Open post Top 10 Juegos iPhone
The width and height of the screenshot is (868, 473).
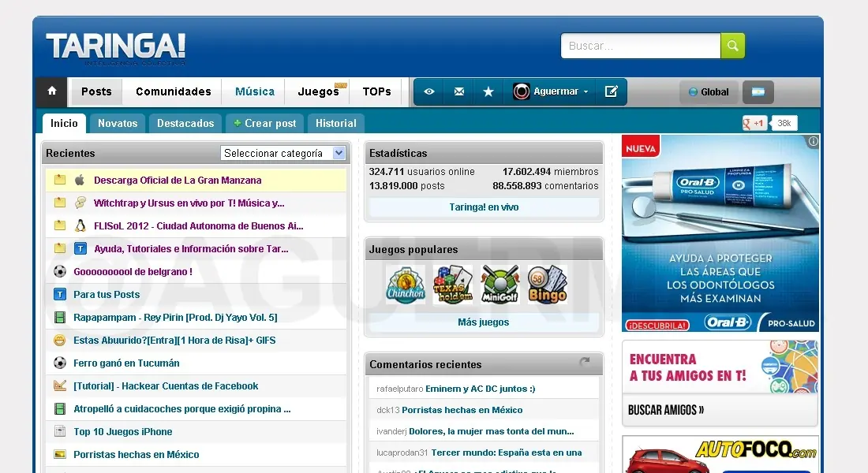tap(123, 431)
